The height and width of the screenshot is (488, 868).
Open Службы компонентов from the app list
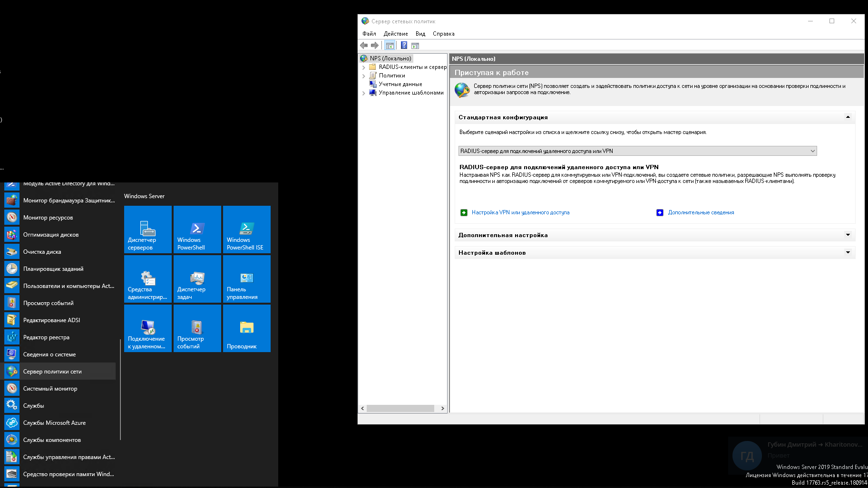tap(59, 440)
